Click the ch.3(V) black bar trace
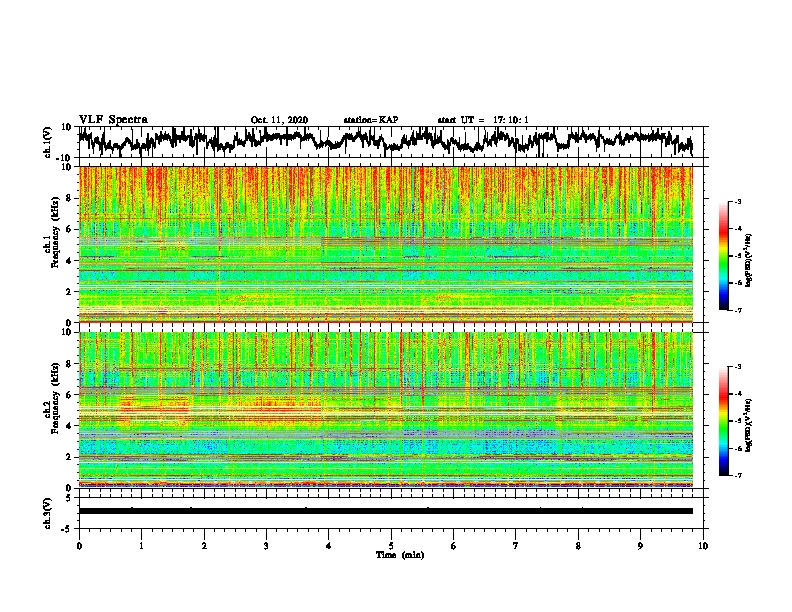The width and height of the screenshot is (792, 612). pos(386,511)
